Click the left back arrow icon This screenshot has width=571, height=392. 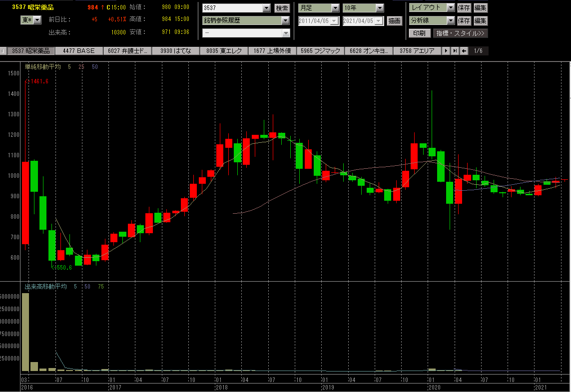464,51
